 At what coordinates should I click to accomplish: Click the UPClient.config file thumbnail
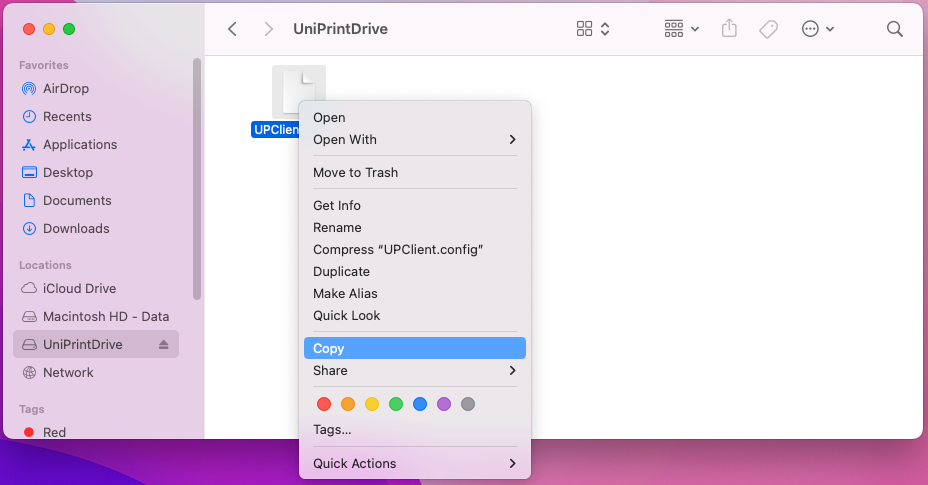(298, 92)
